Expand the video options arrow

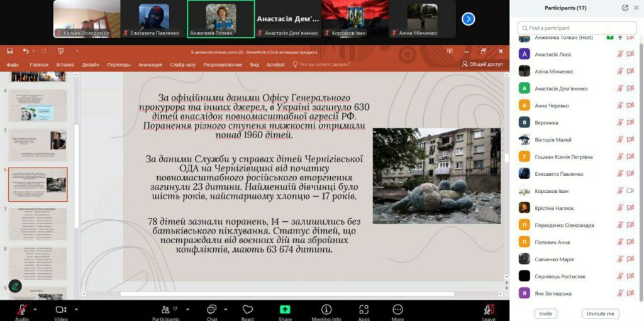click(x=76, y=308)
